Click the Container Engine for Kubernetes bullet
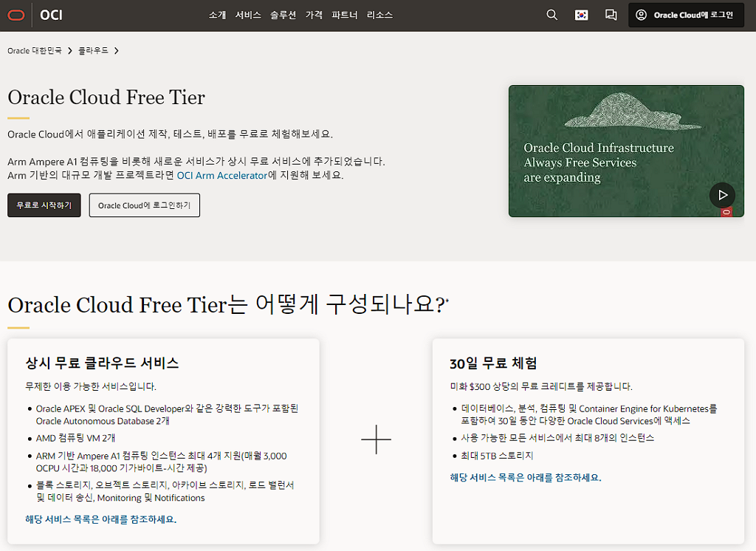756x551 pixels. 588,414
